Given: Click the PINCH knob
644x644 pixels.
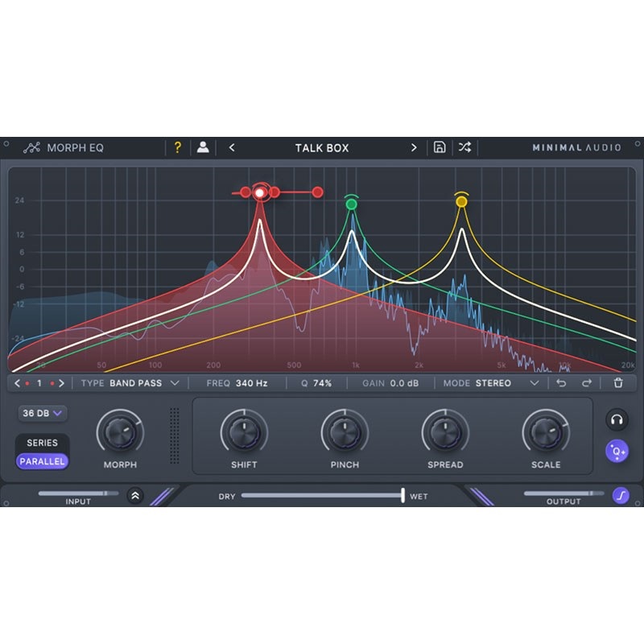Looking at the screenshot, I should (345, 432).
